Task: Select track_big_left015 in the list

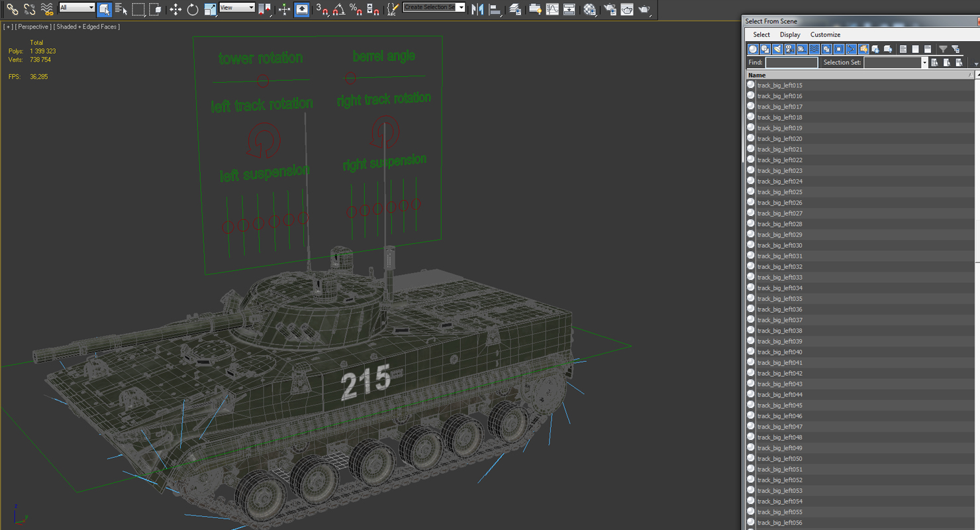Action: pos(859,85)
